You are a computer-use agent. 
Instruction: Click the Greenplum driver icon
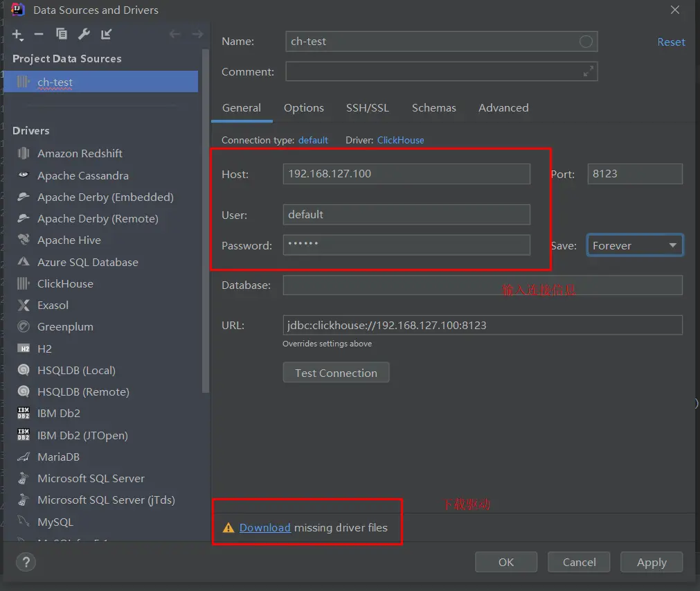(24, 326)
